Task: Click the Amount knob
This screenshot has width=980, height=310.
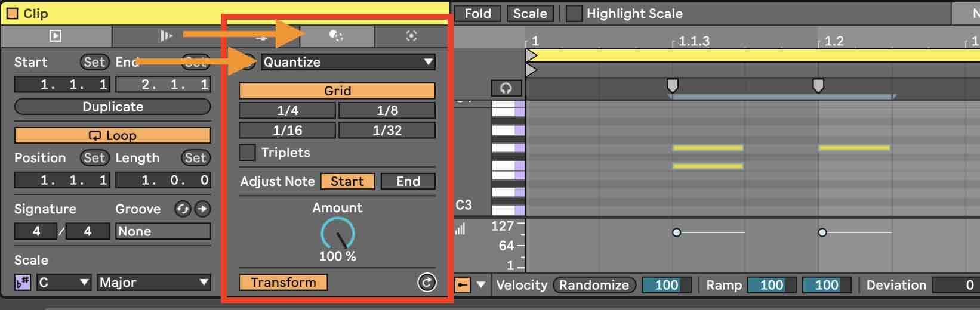Action: (338, 234)
